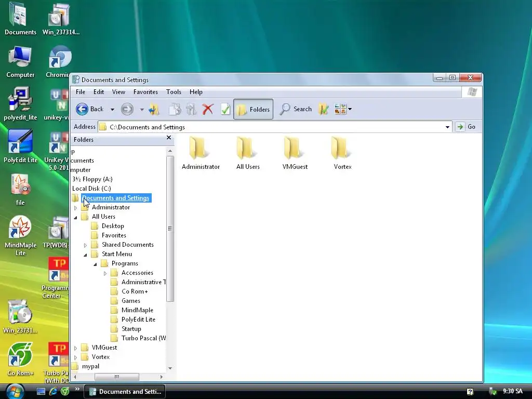The width and height of the screenshot is (532, 399).
Task: Click the Forward arrow icon
Action: point(127,109)
